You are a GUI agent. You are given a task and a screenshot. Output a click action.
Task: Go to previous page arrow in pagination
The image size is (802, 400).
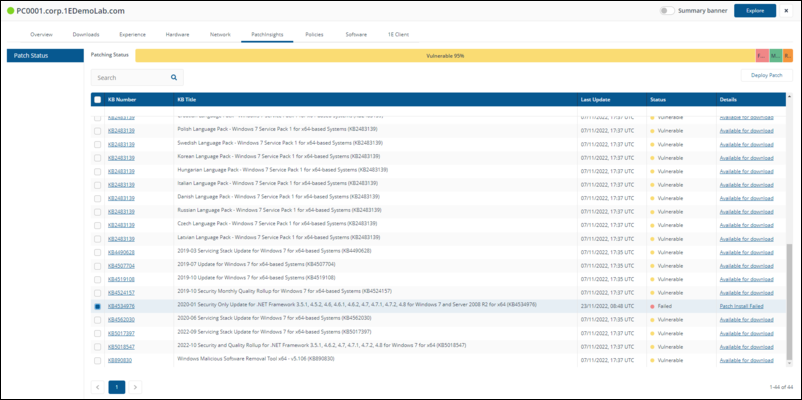tap(98, 386)
